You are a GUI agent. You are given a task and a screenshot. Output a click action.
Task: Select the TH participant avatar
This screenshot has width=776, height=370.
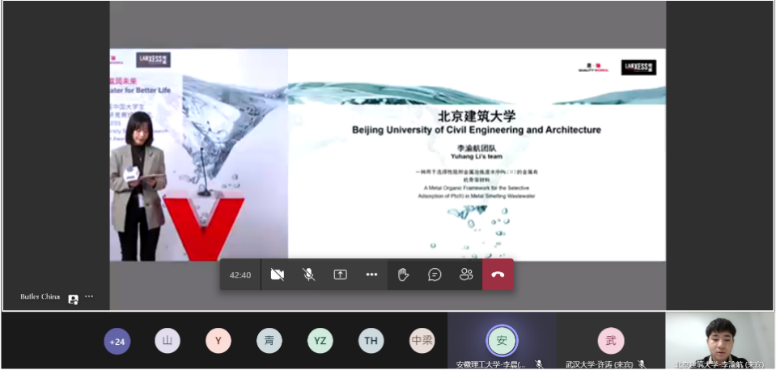pyautogui.click(x=371, y=341)
